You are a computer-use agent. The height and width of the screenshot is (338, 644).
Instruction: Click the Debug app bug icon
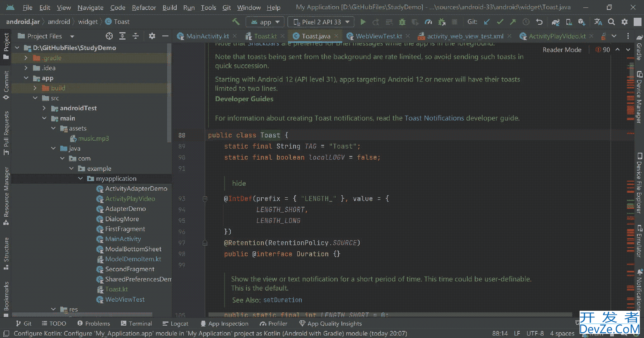(402, 22)
